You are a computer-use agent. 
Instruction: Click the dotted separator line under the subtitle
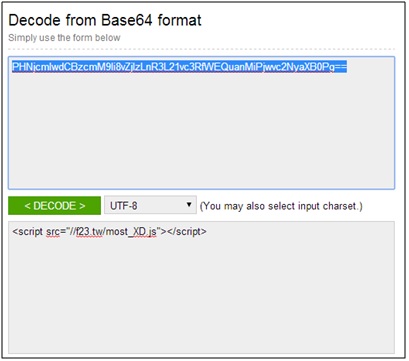pos(201,49)
